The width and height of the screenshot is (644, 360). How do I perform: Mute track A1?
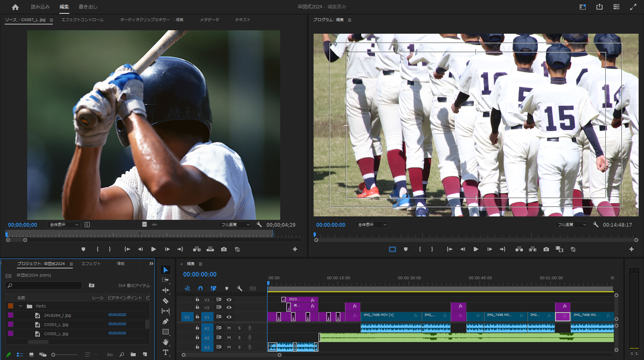click(229, 328)
